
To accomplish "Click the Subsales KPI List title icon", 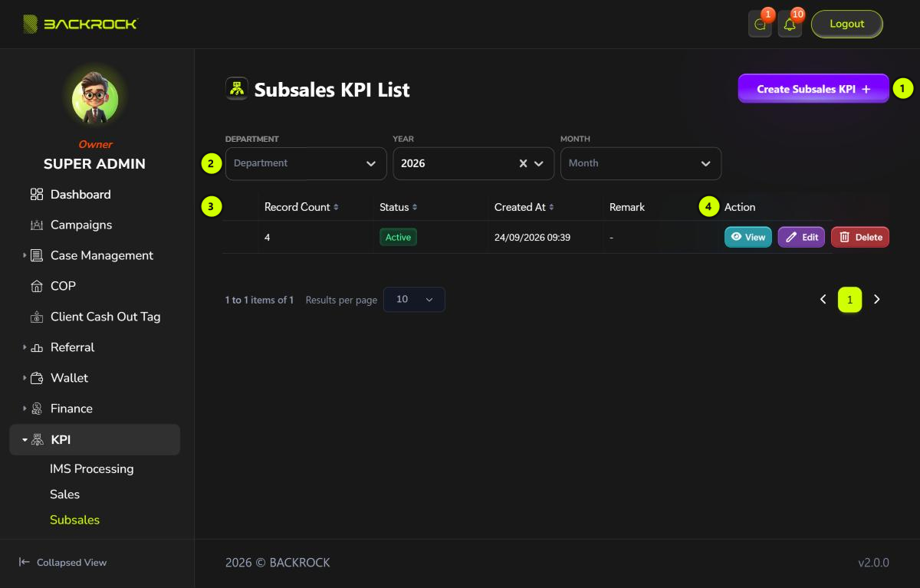I will coord(237,89).
